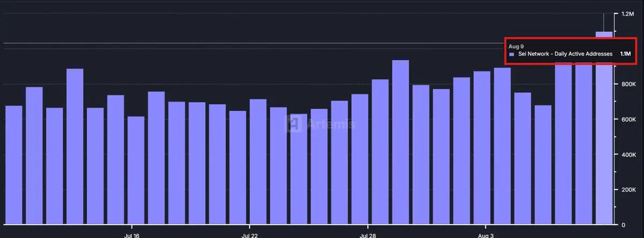Select the tallest July bar above 900K
644x238 pixels.
[x=401, y=142]
